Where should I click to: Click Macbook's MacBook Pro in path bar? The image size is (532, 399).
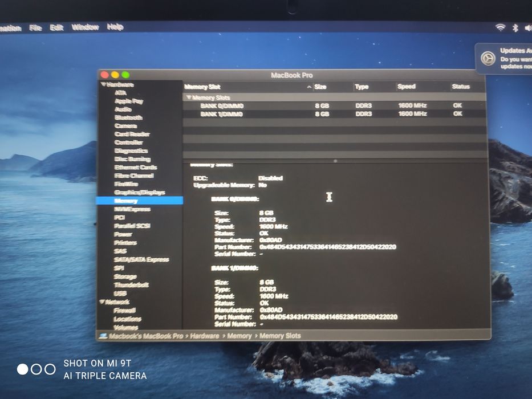click(x=146, y=336)
